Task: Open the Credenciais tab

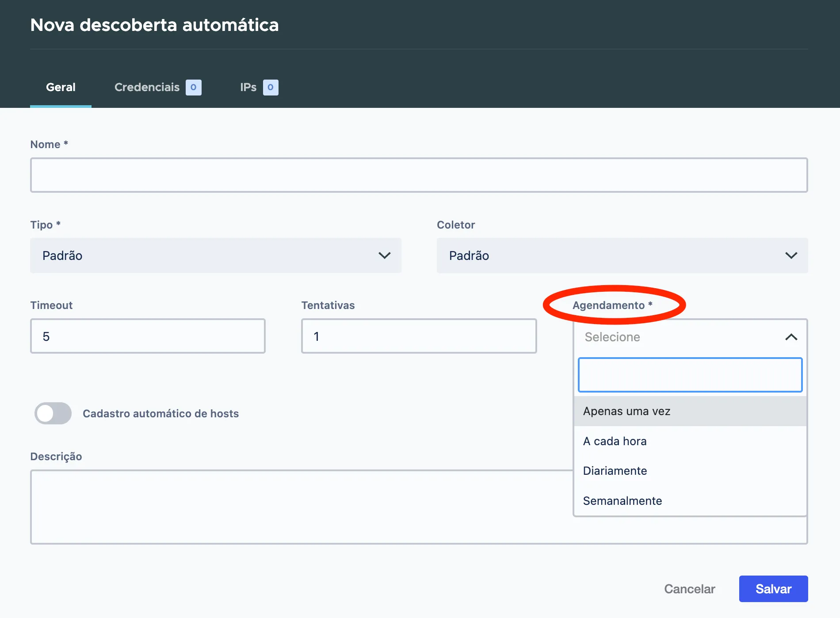Action: click(158, 87)
